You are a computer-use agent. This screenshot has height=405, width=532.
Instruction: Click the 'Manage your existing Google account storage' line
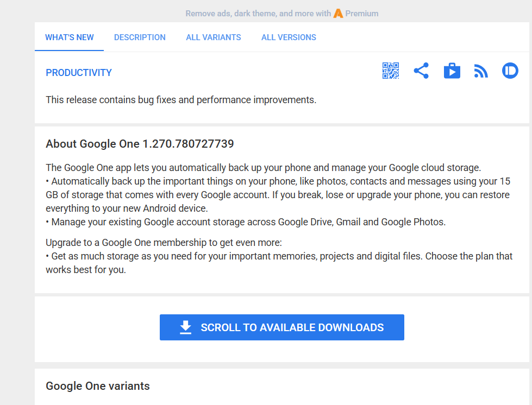[x=246, y=222]
